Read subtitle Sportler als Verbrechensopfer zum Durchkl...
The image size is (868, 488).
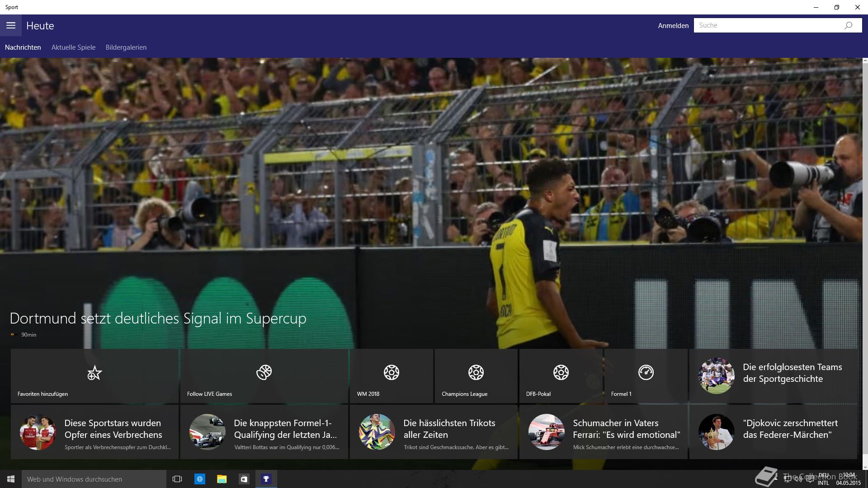tap(118, 447)
